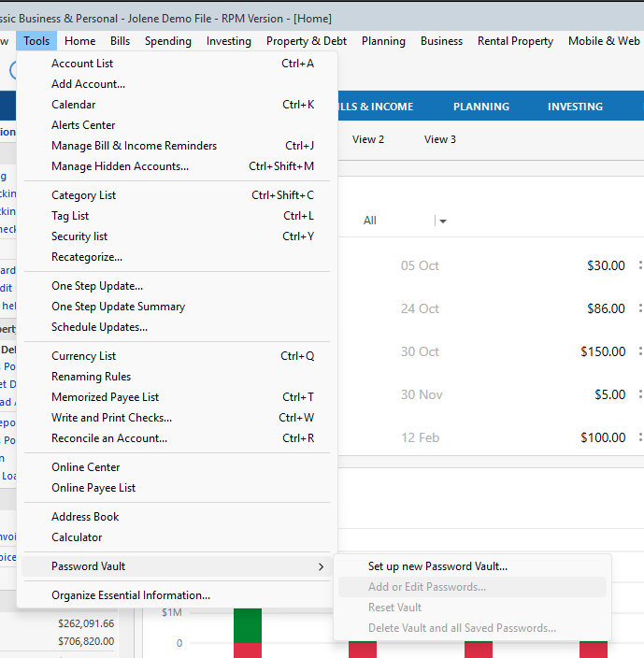Open Memorized Payee List
Image resolution: width=644 pixels, height=658 pixels.
click(x=177, y=397)
